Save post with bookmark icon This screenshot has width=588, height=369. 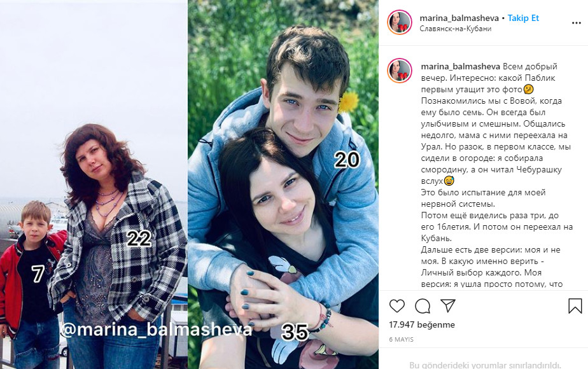(x=575, y=306)
